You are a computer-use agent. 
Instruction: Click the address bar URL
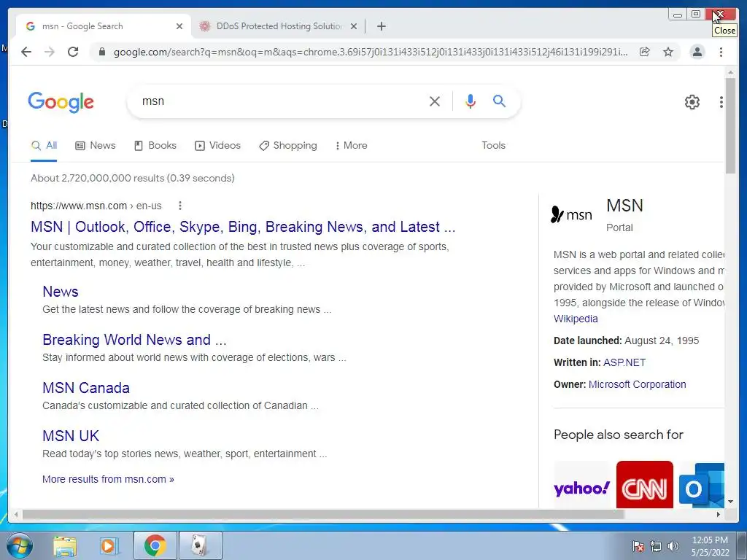(371, 52)
